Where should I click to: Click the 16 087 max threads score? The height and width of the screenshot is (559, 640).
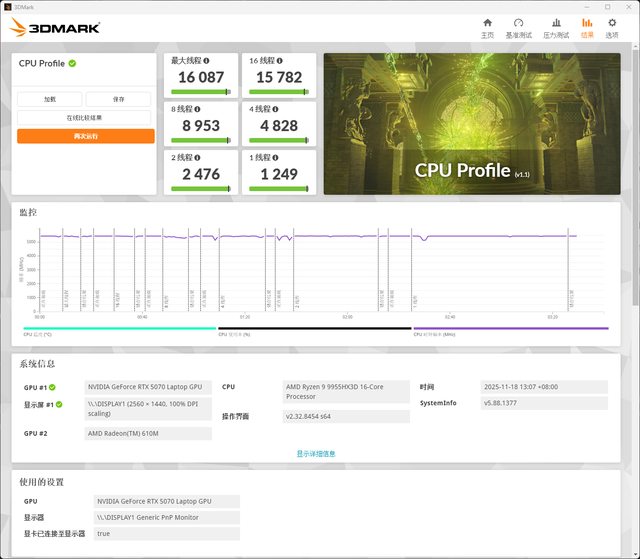click(x=201, y=77)
